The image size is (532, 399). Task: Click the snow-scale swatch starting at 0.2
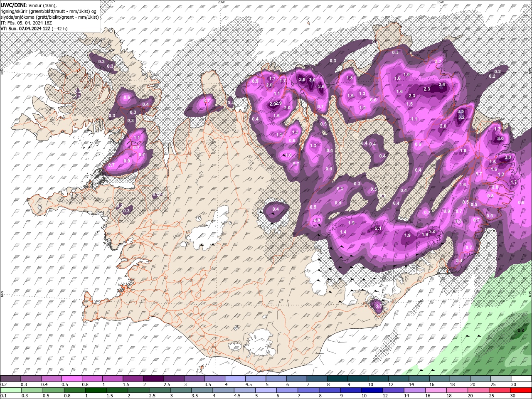point(10,379)
